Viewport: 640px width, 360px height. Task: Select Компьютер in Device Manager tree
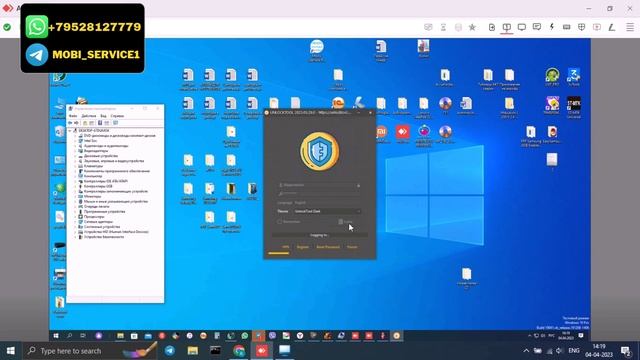93,176
